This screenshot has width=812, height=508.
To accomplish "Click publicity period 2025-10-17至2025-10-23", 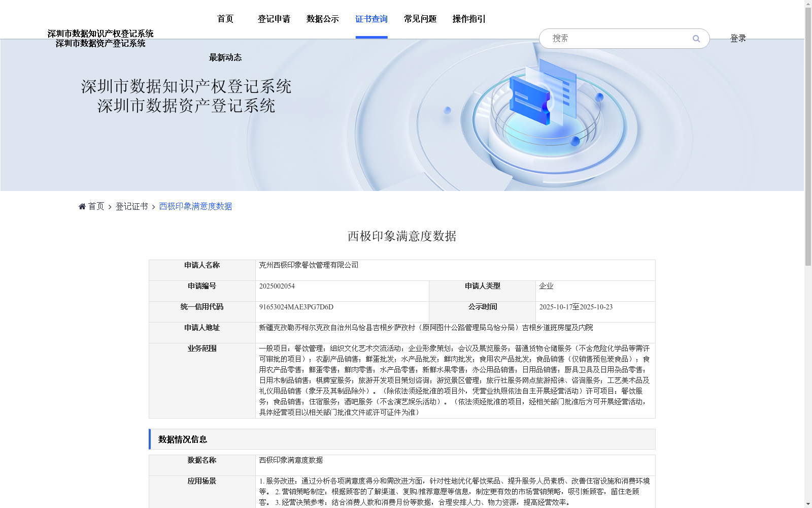I will click(576, 307).
